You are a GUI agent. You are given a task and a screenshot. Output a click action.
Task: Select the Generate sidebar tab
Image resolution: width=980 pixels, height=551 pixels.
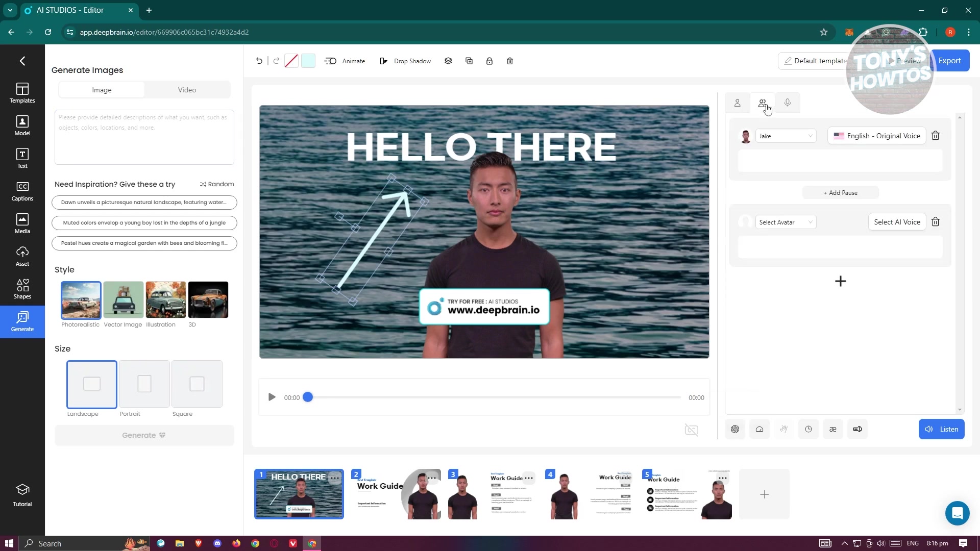point(22,321)
